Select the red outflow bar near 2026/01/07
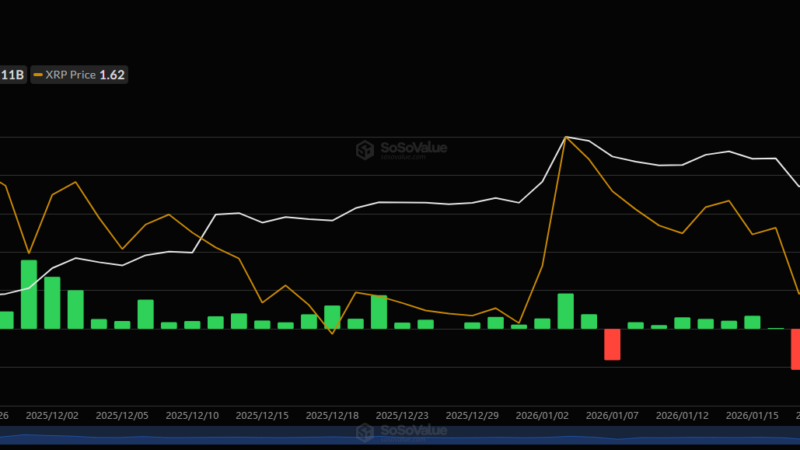 pyautogui.click(x=612, y=344)
